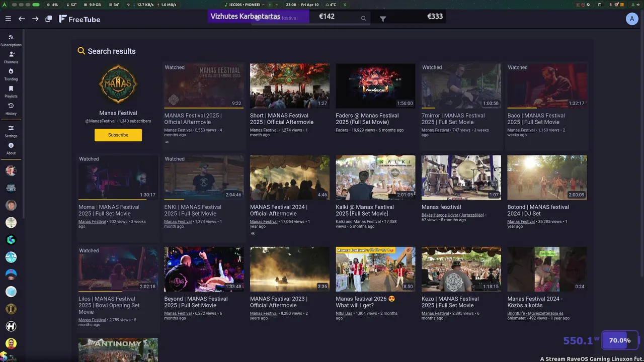Open Békés Harcos Udvar (Jurtaszállás) channel link

click(x=453, y=215)
